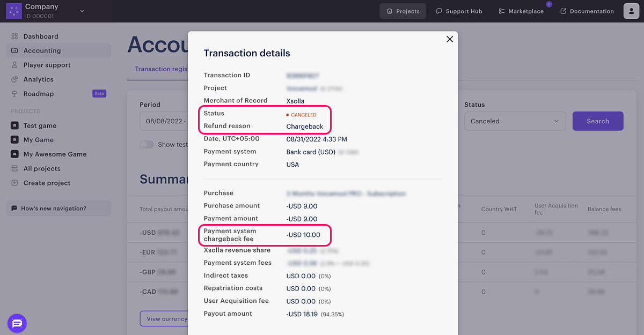Screen dimensions: 644x335
Task: Open the Status dropdown showing Canceled
Action: click(515, 121)
